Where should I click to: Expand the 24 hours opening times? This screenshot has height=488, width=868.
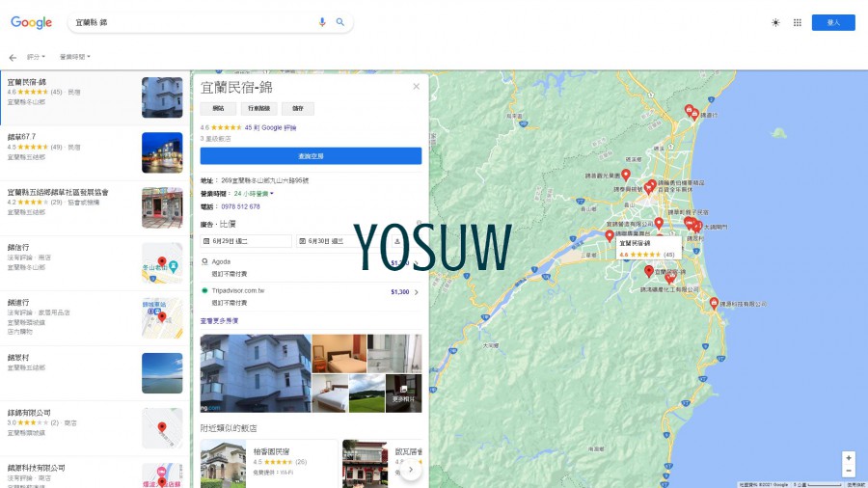coord(254,194)
